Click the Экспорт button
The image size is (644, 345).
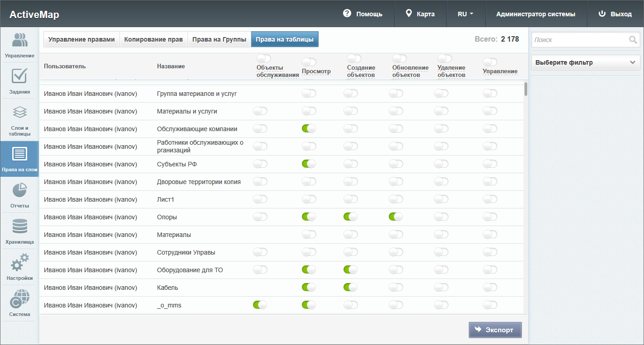click(495, 330)
